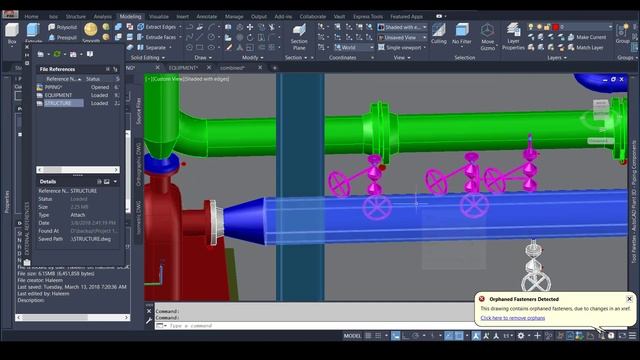The height and width of the screenshot is (360, 640).
Task: Expand the Draw panel
Action: click(x=203, y=58)
